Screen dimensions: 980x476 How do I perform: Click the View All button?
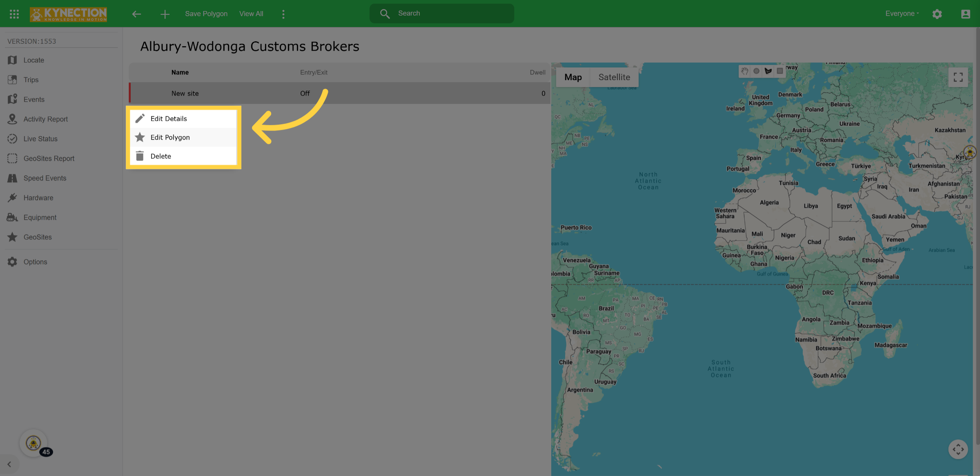pos(251,13)
